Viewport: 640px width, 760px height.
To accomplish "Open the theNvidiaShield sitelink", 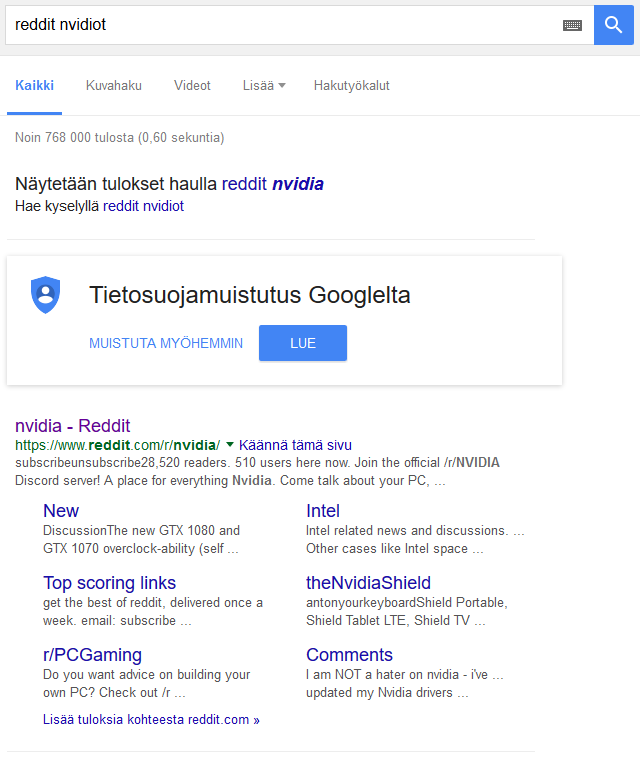I will pos(368,583).
